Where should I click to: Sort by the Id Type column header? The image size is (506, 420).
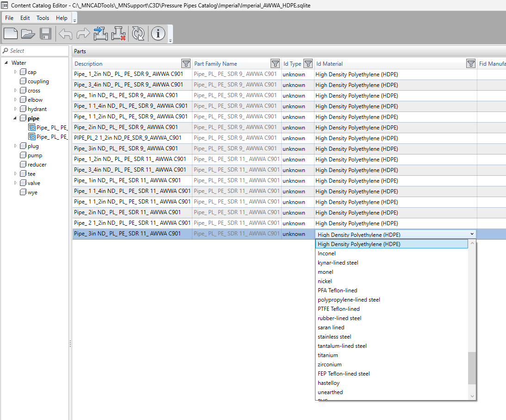click(292, 63)
